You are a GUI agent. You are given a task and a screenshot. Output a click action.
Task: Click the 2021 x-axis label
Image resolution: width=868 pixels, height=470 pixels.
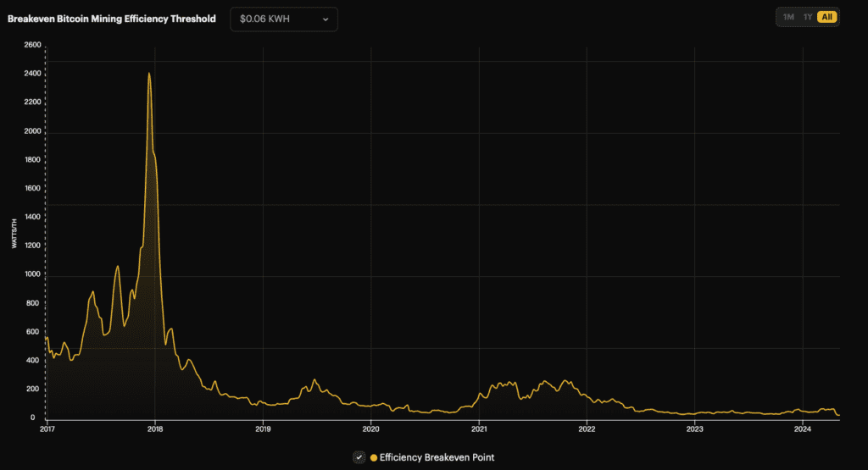[x=479, y=429]
